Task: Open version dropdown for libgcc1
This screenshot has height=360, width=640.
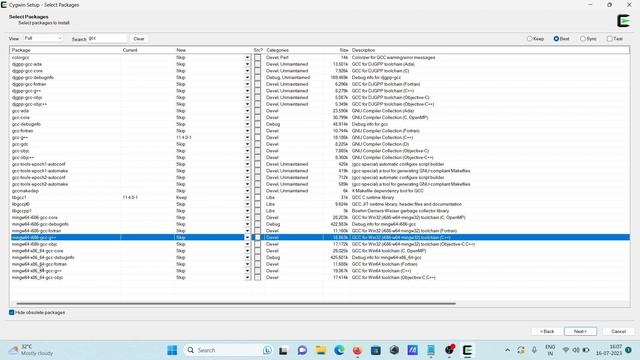Action: point(247,198)
